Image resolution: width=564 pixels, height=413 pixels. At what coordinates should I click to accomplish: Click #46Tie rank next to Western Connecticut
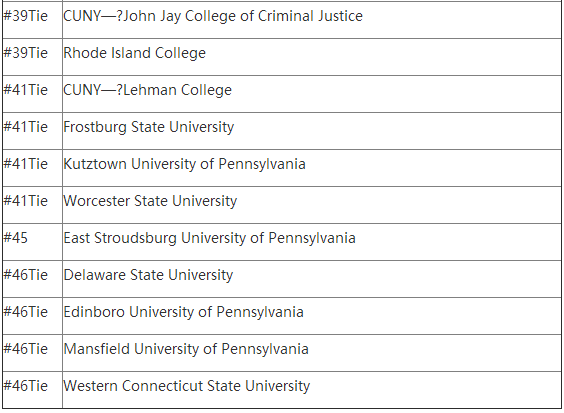point(26,386)
